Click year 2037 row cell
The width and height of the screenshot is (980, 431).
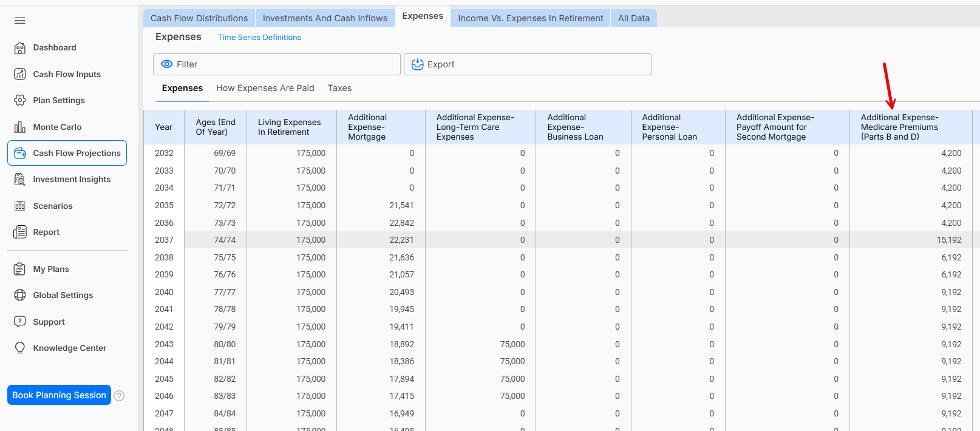click(164, 240)
